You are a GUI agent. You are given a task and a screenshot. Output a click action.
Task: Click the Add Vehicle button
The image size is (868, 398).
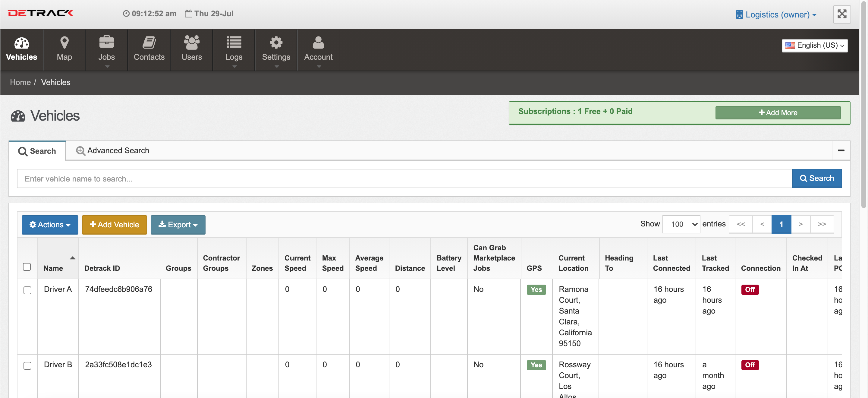tap(114, 225)
